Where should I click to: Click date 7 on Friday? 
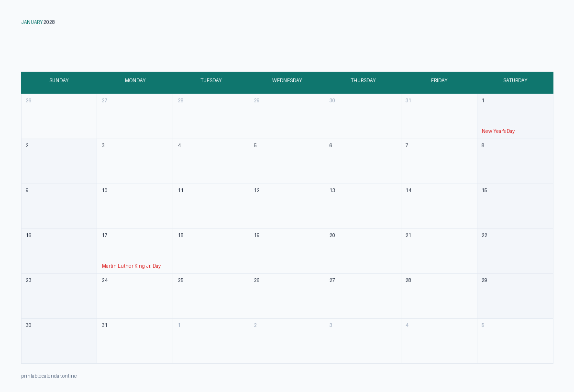(x=407, y=145)
